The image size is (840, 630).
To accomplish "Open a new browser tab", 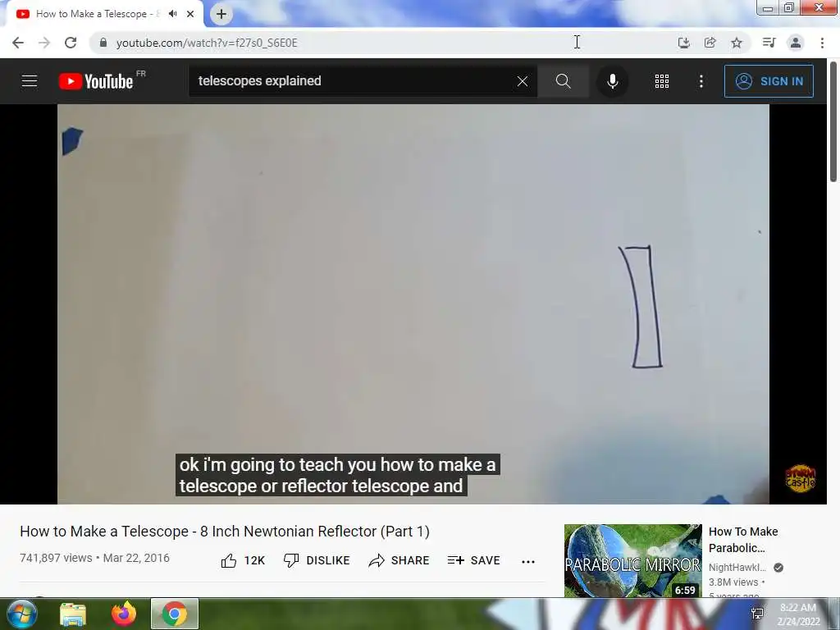I will (221, 14).
